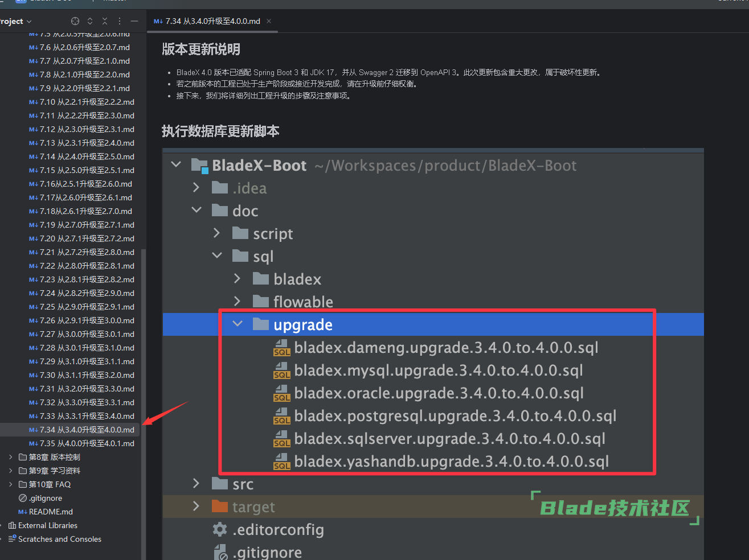Collapse the upgrade folder in preview image

238,324
